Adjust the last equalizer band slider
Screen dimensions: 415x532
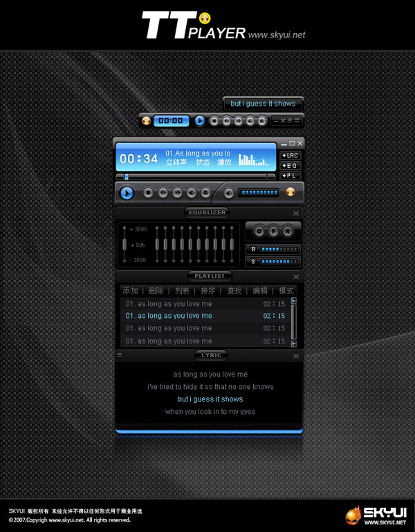pos(232,245)
